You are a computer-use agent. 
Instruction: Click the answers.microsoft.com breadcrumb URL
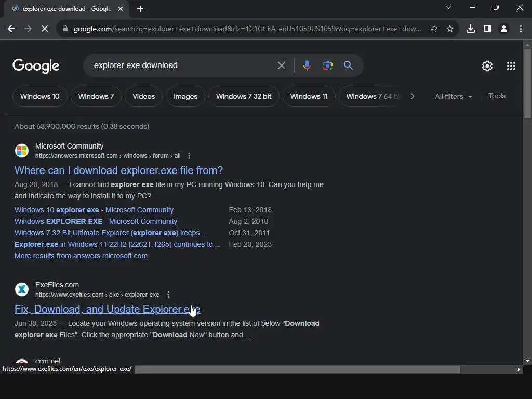pyautogui.click(x=108, y=156)
